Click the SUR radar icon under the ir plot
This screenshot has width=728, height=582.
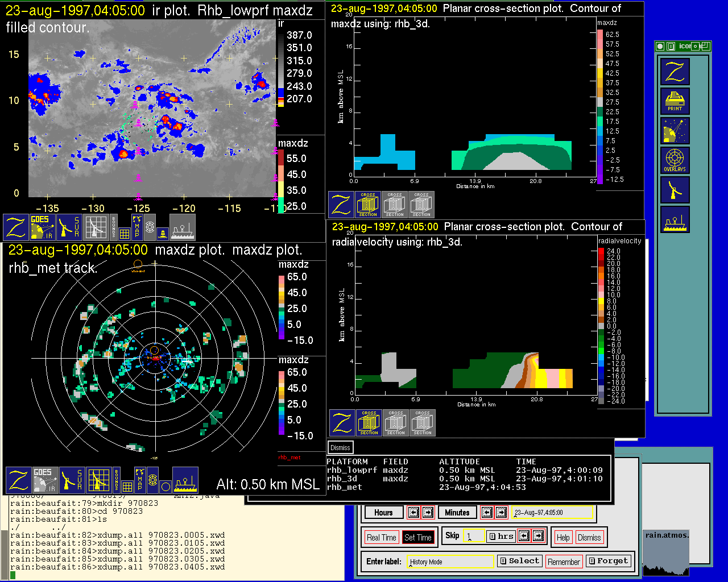click(69, 227)
